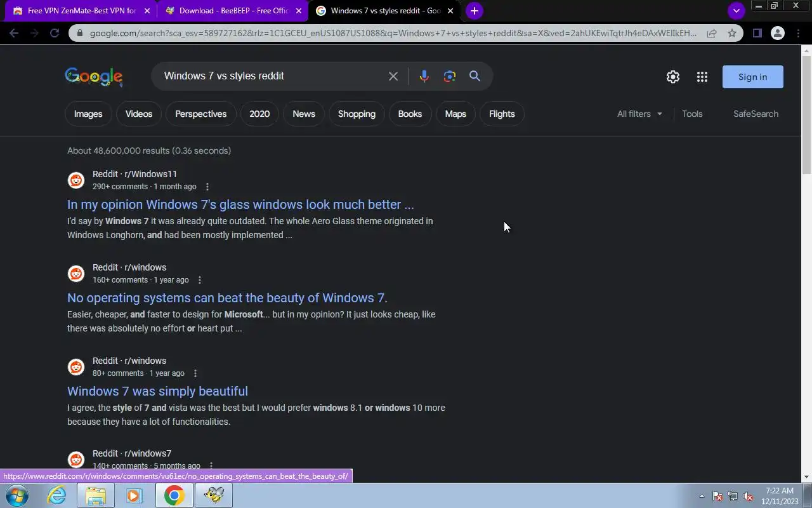Click Reddit favicon of r/Windows11 result
The height and width of the screenshot is (508, 812).
[76, 180]
